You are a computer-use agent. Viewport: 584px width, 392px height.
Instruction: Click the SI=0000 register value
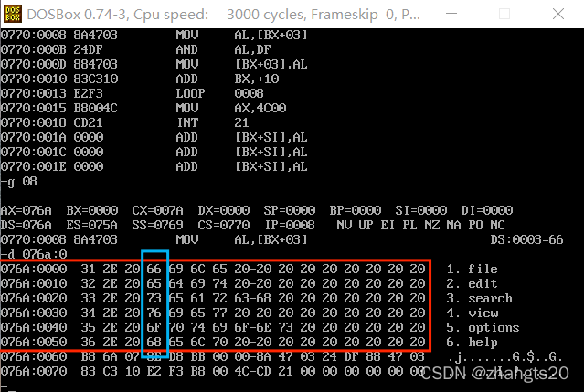click(421, 210)
